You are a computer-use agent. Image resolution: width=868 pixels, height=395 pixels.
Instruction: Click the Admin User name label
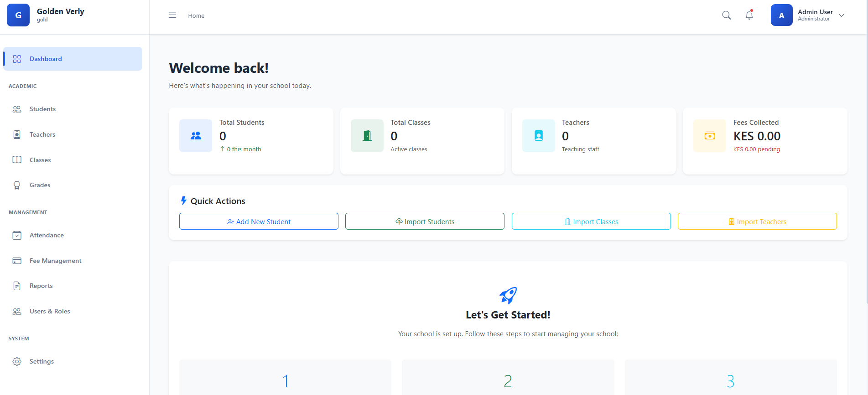(x=815, y=12)
